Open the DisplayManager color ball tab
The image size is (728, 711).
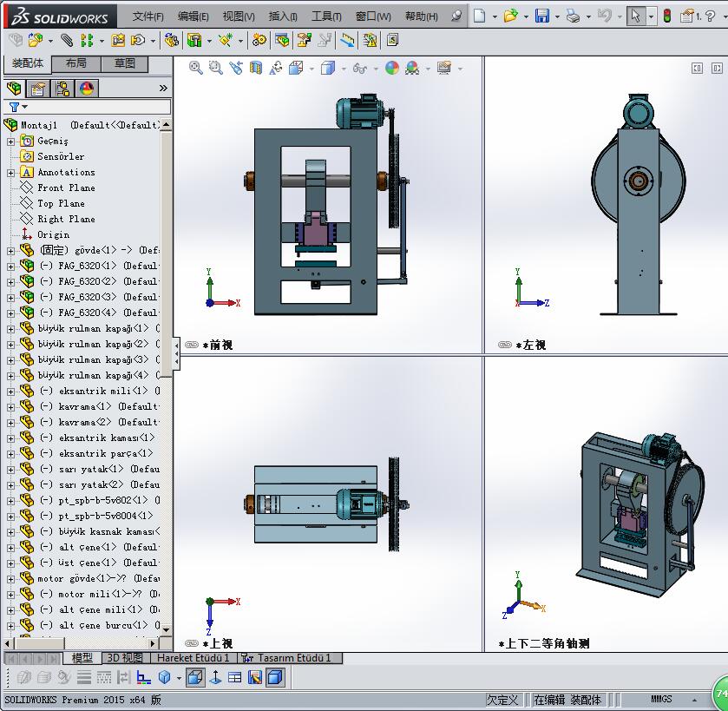click(x=87, y=88)
